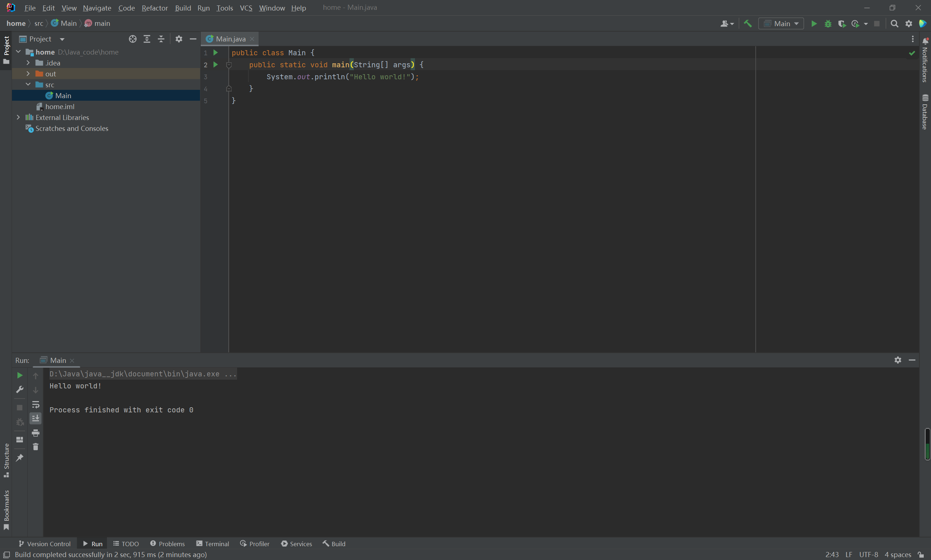Open run configuration wrench icon
931x560 pixels.
[x=20, y=389]
